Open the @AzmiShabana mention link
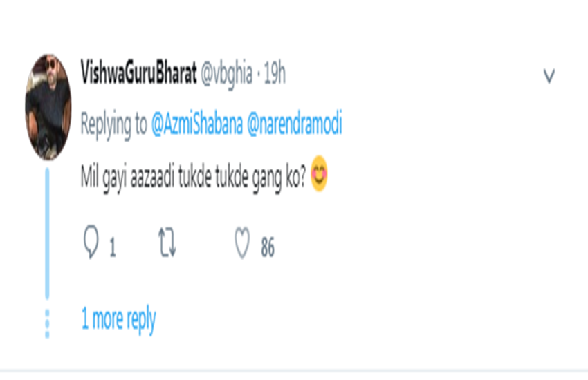This screenshot has width=588, height=380. 196,125
